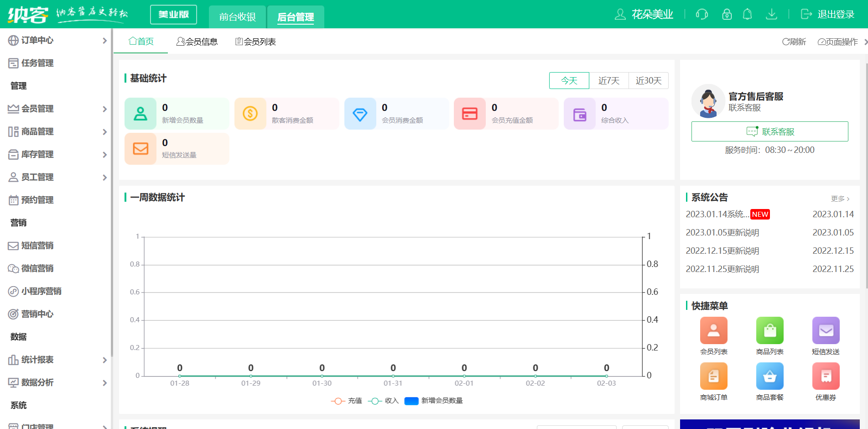Open the 会员信息 page tab
Screen dimensions: 868x429
click(x=197, y=42)
